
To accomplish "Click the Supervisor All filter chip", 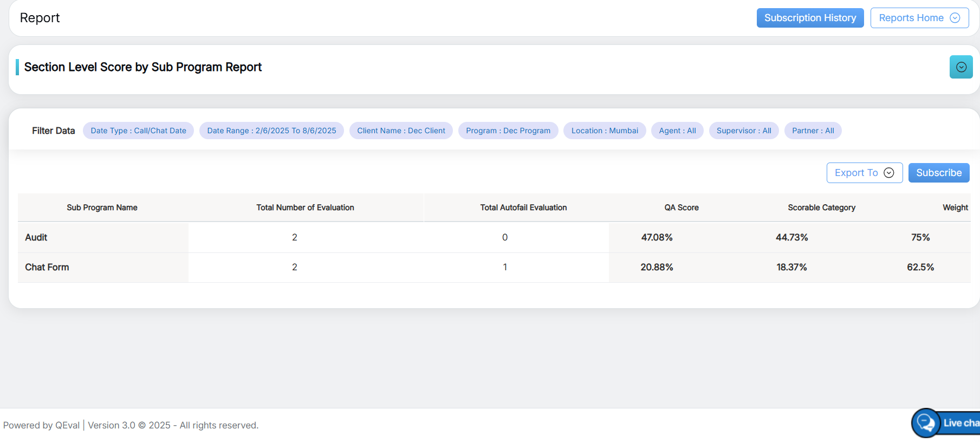I will click(x=743, y=131).
